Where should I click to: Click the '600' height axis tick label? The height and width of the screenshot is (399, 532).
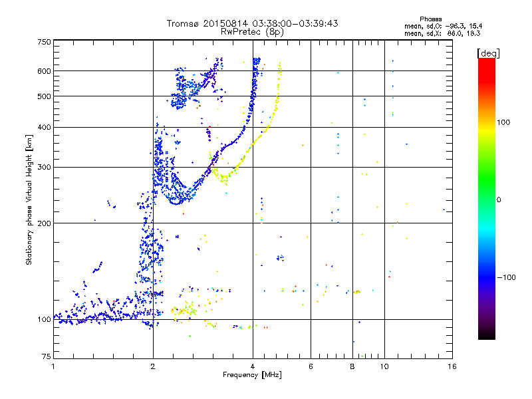(x=44, y=71)
